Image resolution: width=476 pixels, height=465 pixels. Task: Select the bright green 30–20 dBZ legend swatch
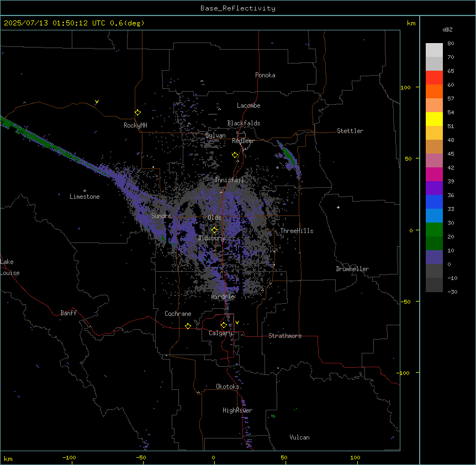pos(434,230)
